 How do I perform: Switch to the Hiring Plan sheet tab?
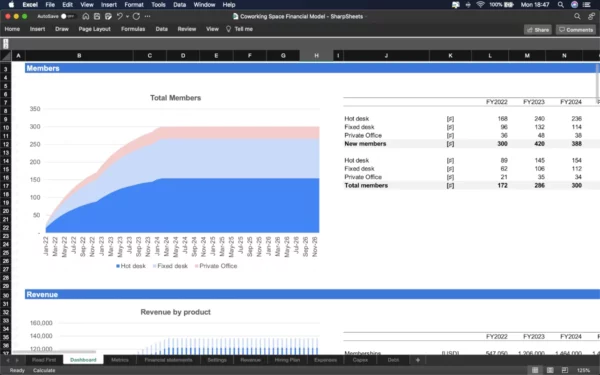point(287,360)
